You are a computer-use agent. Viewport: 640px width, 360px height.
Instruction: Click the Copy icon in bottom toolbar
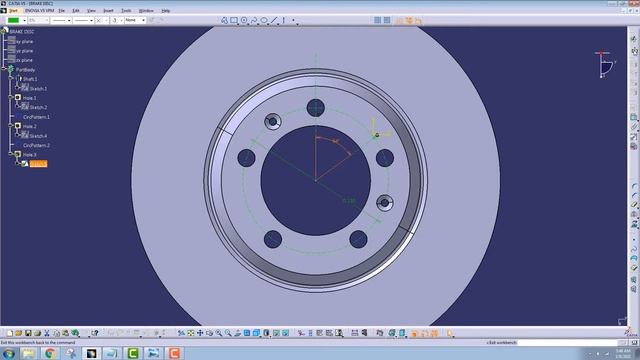(x=56, y=333)
